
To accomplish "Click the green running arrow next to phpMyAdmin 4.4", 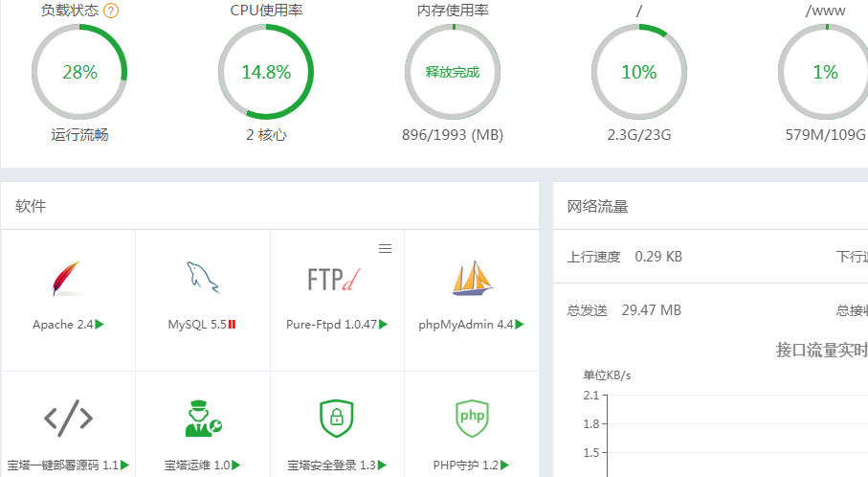I will [x=520, y=325].
